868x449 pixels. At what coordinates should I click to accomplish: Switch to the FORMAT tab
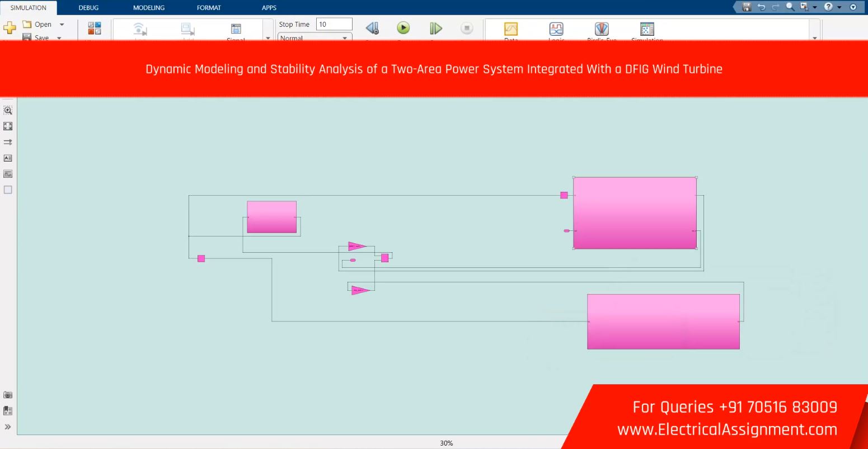pos(209,8)
